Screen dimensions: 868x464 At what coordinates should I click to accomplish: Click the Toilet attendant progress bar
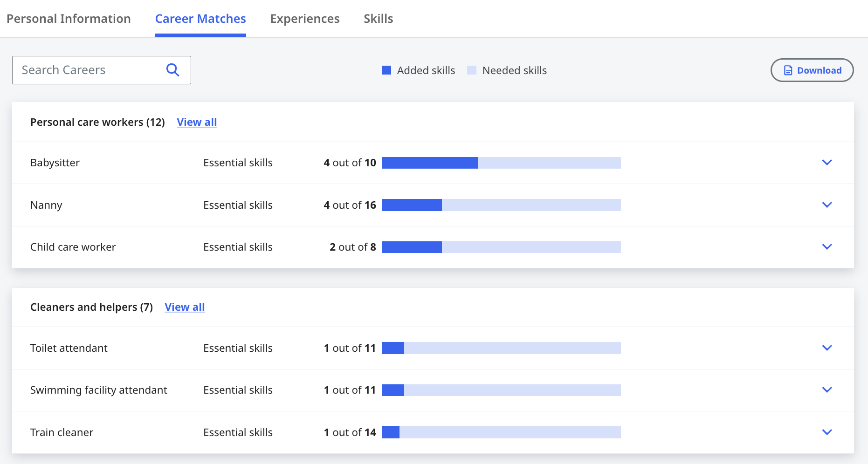pyautogui.click(x=502, y=348)
